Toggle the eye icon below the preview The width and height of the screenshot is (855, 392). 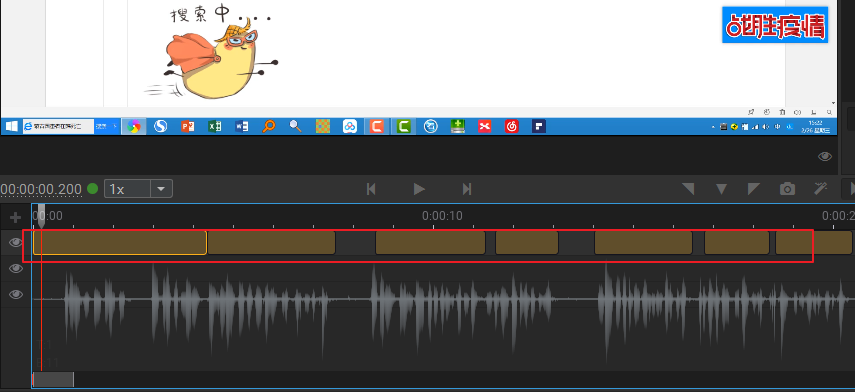point(824,156)
